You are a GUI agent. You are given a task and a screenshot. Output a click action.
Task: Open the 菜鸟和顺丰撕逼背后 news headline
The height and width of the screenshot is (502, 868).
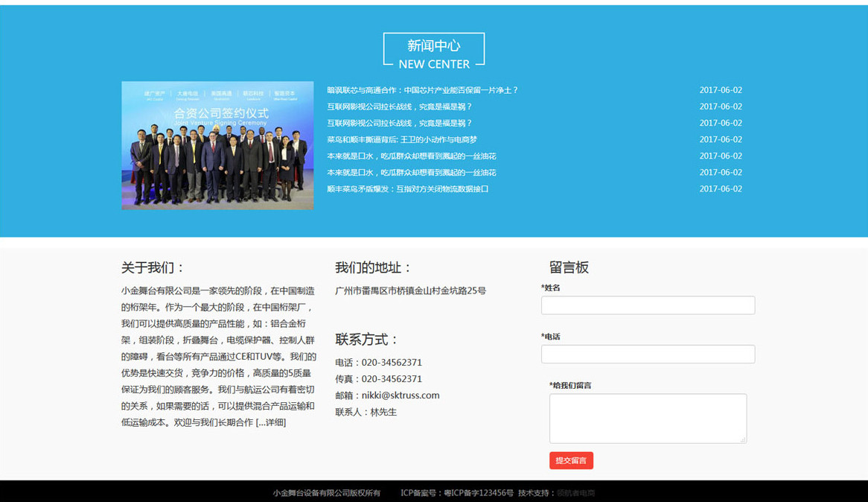pyautogui.click(x=402, y=139)
